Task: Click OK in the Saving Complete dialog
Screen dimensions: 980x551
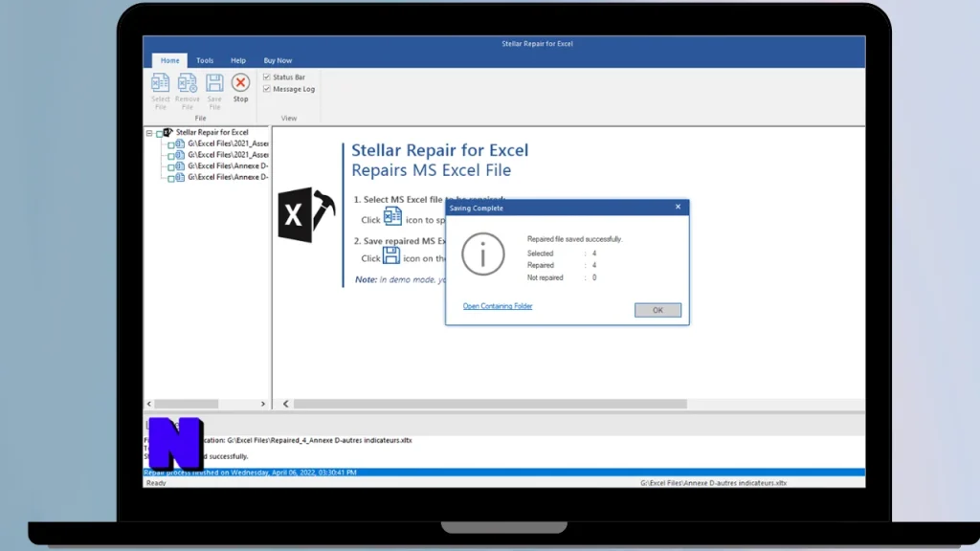Action: point(657,310)
